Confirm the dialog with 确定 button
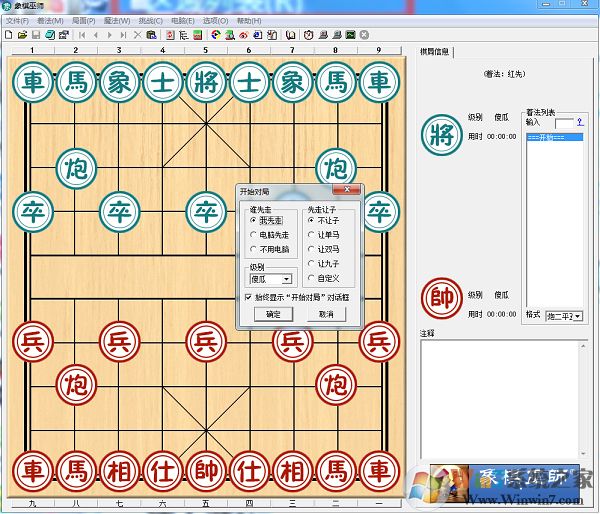Screen dimensions: 600x514 [273, 314]
